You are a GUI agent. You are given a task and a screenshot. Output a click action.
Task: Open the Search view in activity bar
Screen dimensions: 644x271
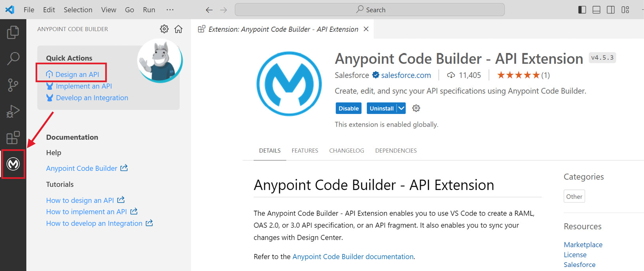click(13, 59)
